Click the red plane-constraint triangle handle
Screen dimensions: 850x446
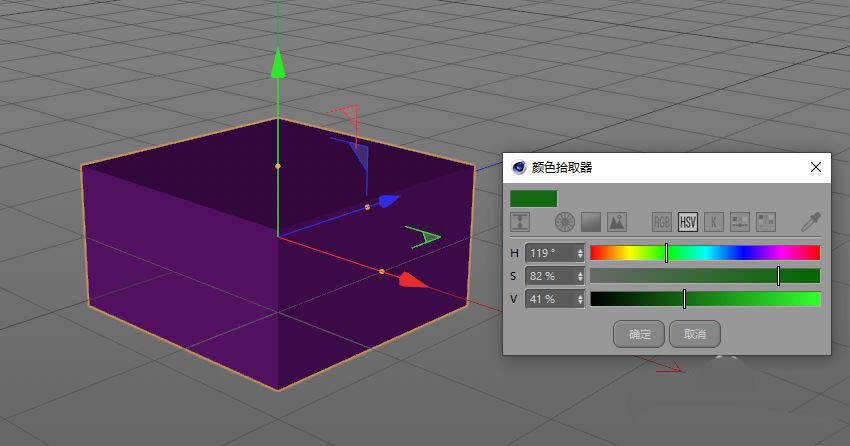coord(350,114)
